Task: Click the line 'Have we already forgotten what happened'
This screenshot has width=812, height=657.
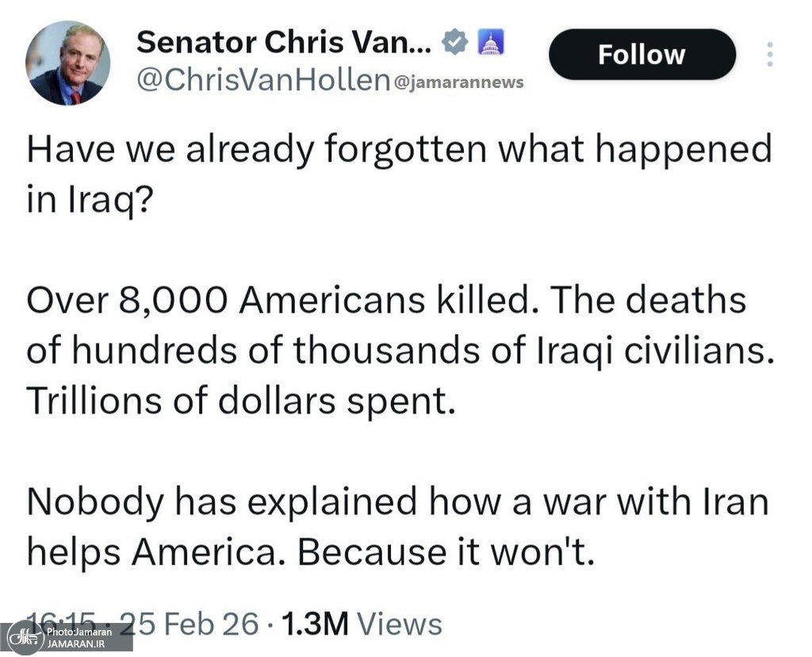Action: click(x=399, y=150)
